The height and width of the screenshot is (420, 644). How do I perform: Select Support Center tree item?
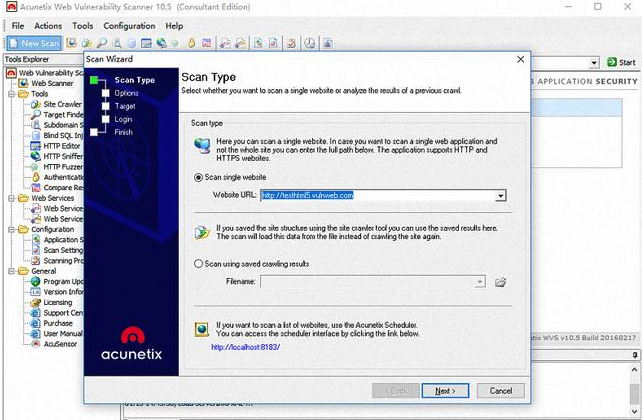coord(63,313)
